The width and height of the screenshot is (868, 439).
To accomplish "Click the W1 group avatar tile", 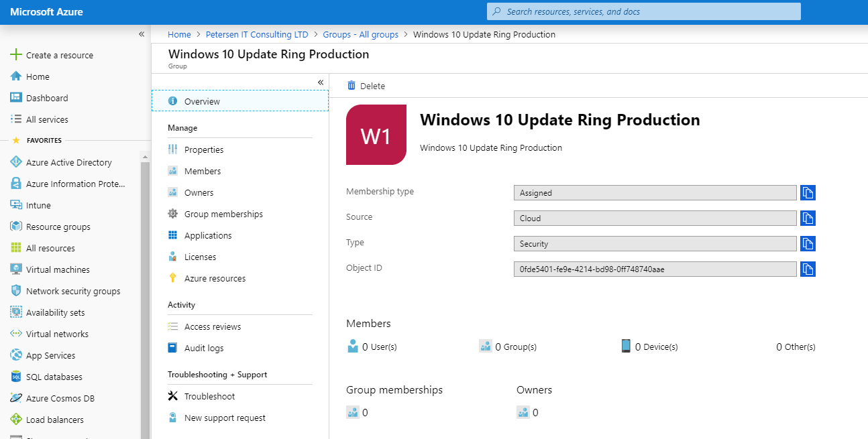I will coord(376,135).
